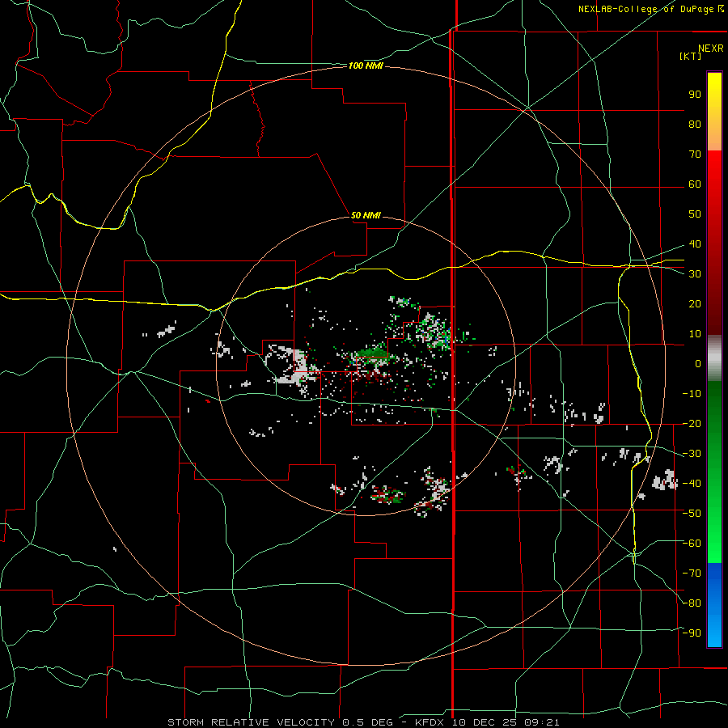The height and width of the screenshot is (728, 728).
Task: Click the -30 value on the velocity scale
Action: [x=692, y=454]
